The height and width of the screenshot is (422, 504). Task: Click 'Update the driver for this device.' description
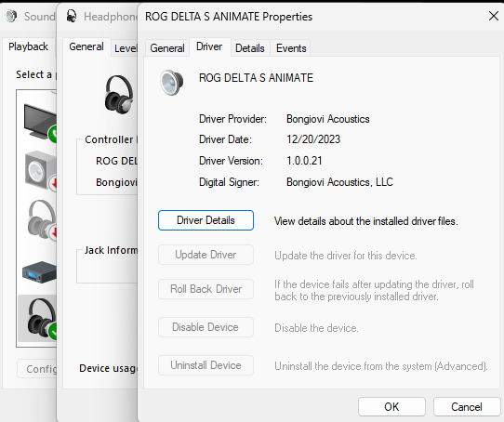tap(346, 256)
